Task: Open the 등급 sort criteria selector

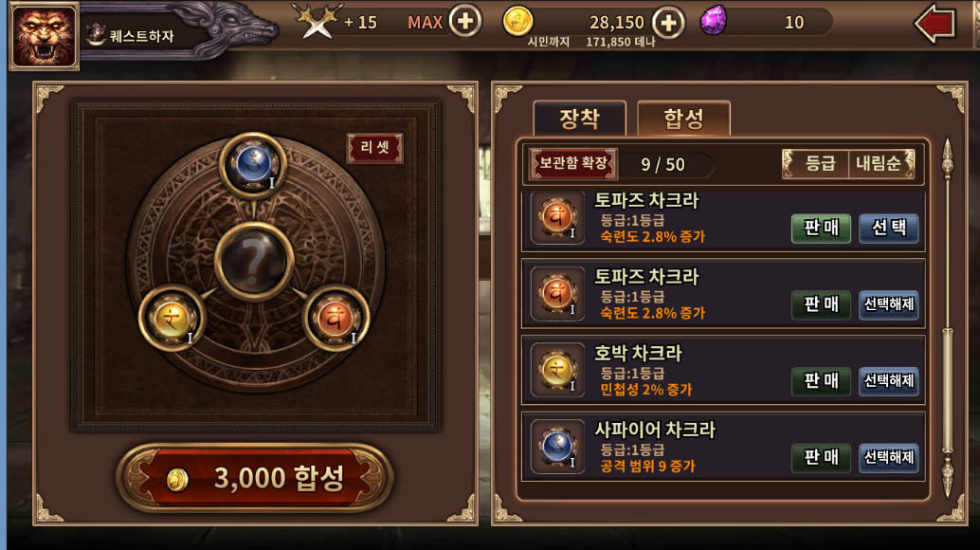Action: click(x=818, y=164)
